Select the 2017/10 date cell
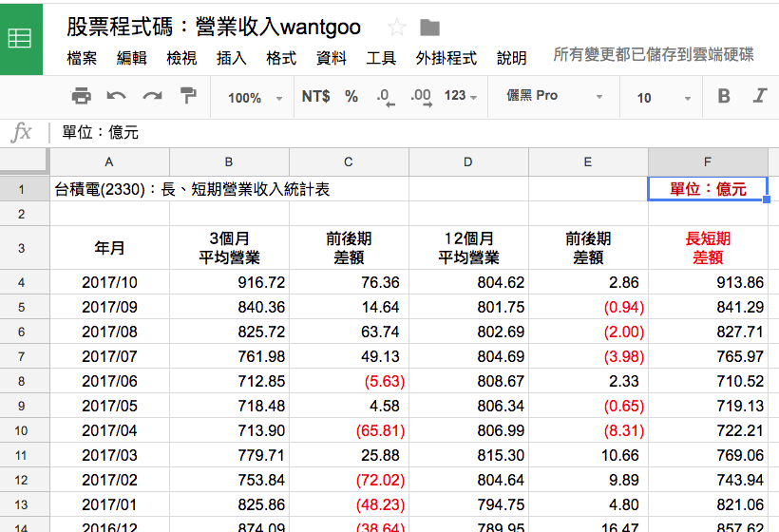This screenshot has width=779, height=532. point(109,283)
